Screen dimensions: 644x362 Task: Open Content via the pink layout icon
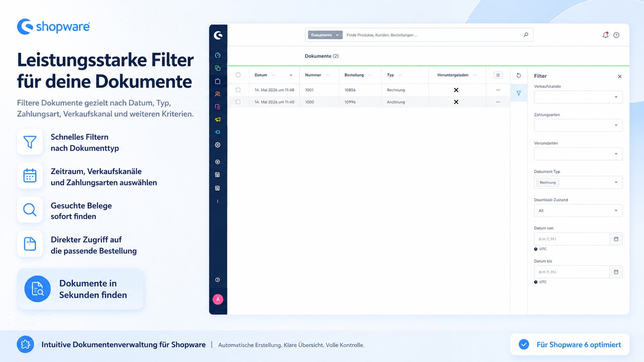(218, 107)
